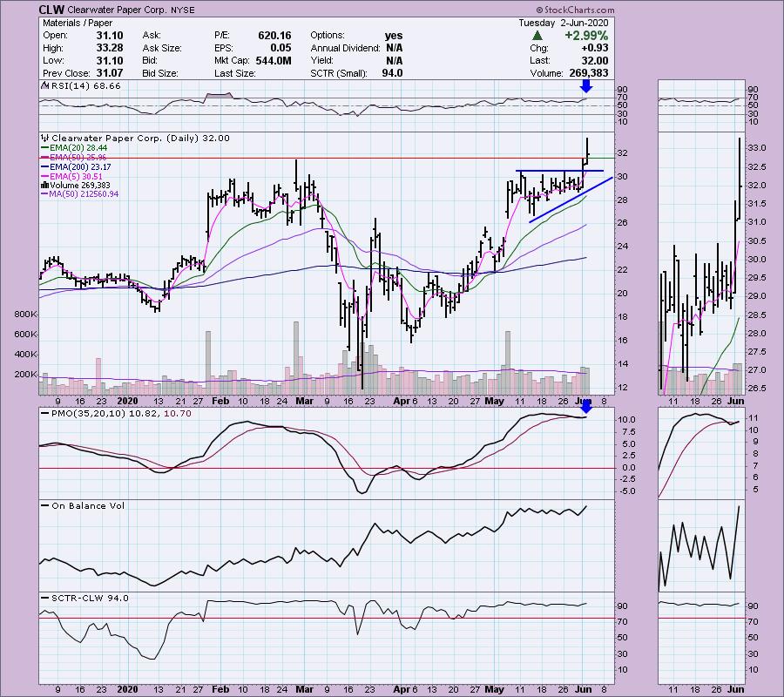Screen dimensions: 784x697
Task: Click the SCTR (Small) value 94.0 in header
Action: click(x=393, y=73)
